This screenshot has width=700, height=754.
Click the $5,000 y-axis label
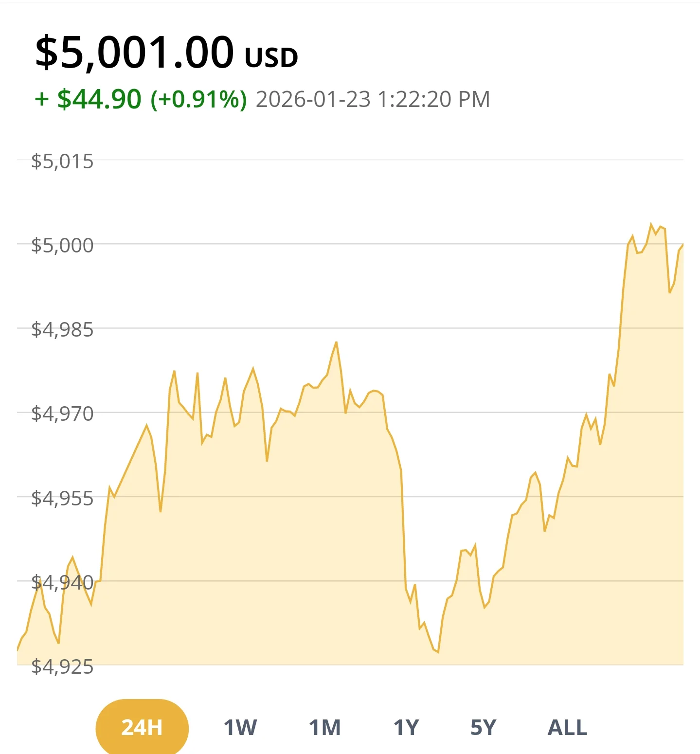[62, 246]
